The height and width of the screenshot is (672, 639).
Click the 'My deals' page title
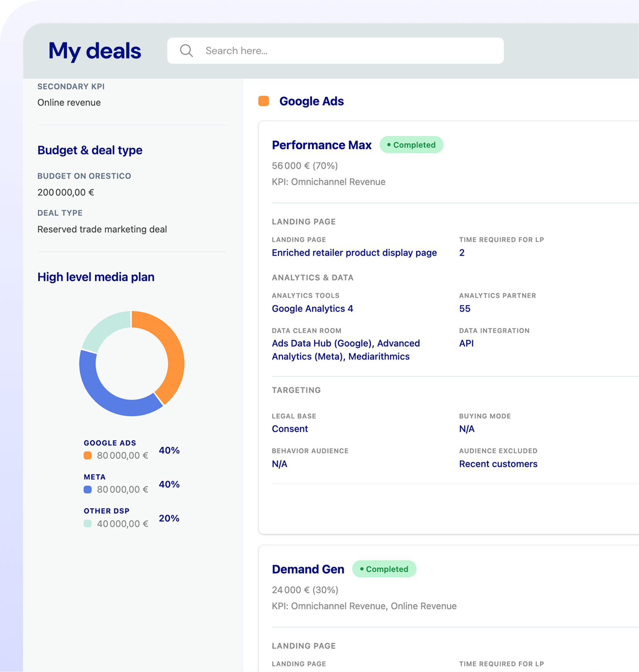coord(95,51)
